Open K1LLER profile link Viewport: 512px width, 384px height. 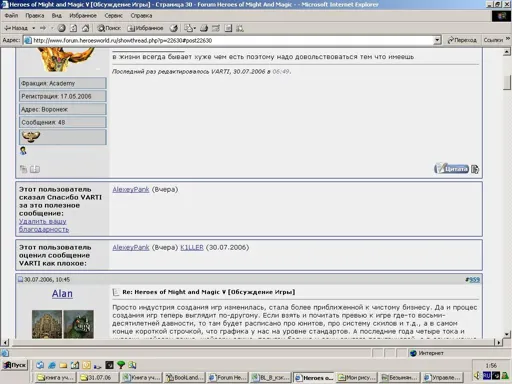[192, 247]
